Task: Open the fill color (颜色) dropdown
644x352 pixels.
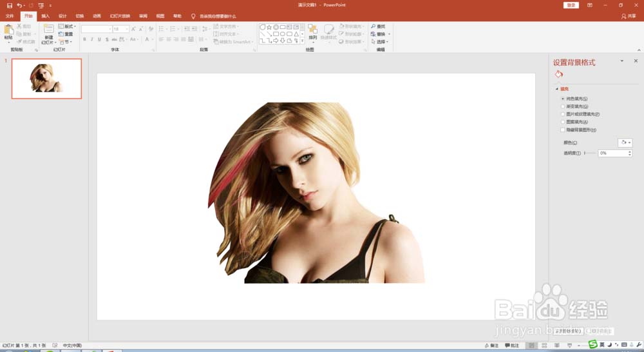Action: [x=625, y=142]
